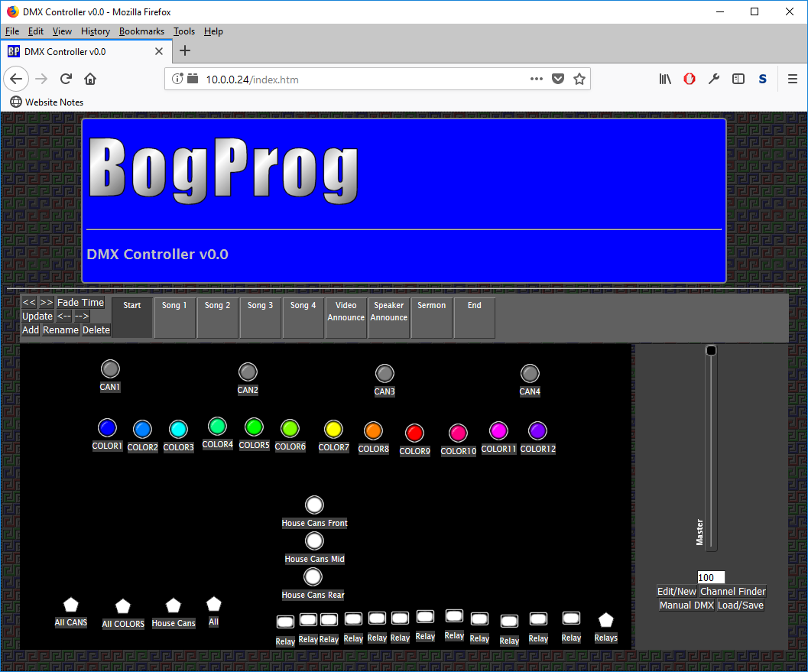Open the Bookmarks menu
The image size is (808, 672).
[141, 31]
